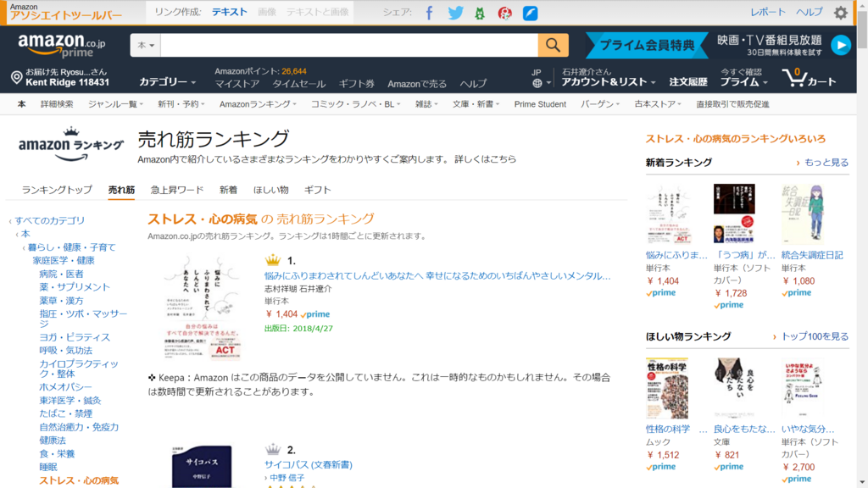Open 文庫・新書 dropdown
This screenshot has width=868, height=488.
(476, 104)
